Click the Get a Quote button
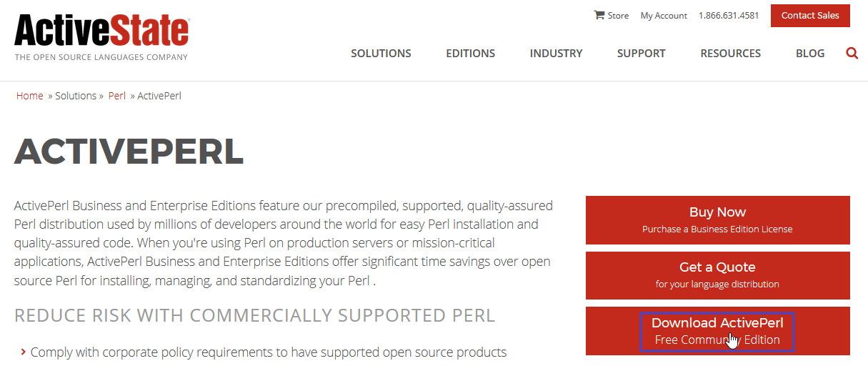This screenshot has height=366, width=868. [717, 275]
